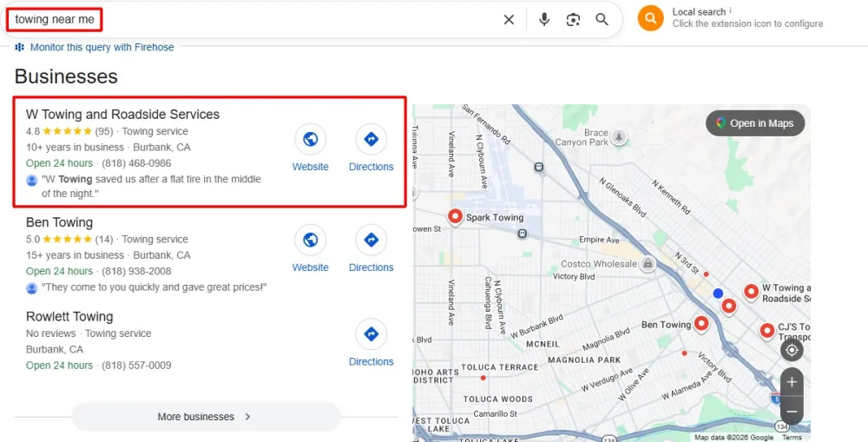
Task: Click "10+ years in business" text
Action: [x=75, y=148]
